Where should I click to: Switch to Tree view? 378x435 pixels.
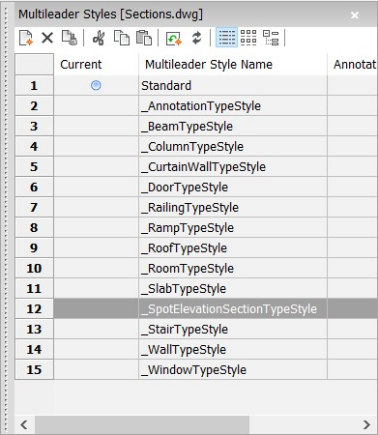(271, 37)
